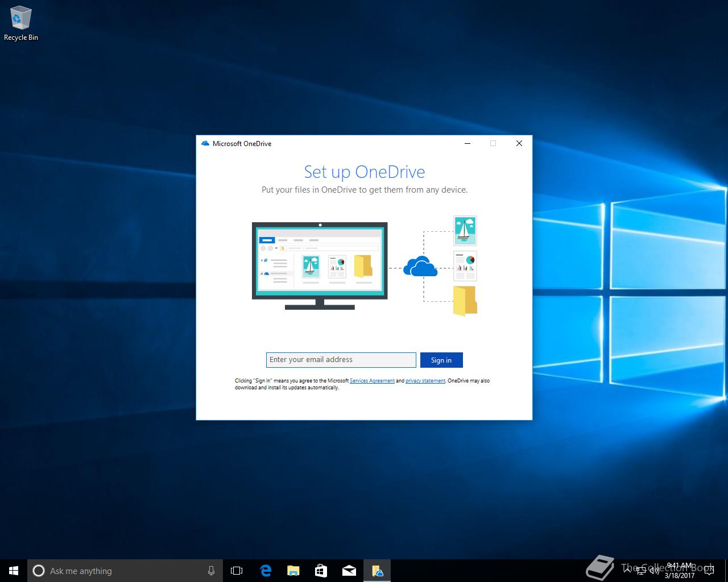Screen dimensions: 728x582
Task: Open the Action Center notifications icon
Action: click(709, 571)
